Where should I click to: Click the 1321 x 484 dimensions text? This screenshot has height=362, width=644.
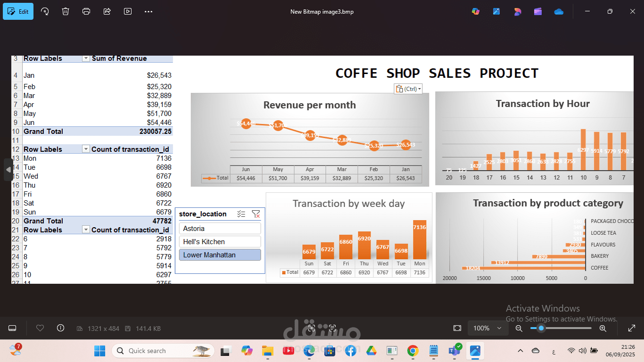coord(103,328)
